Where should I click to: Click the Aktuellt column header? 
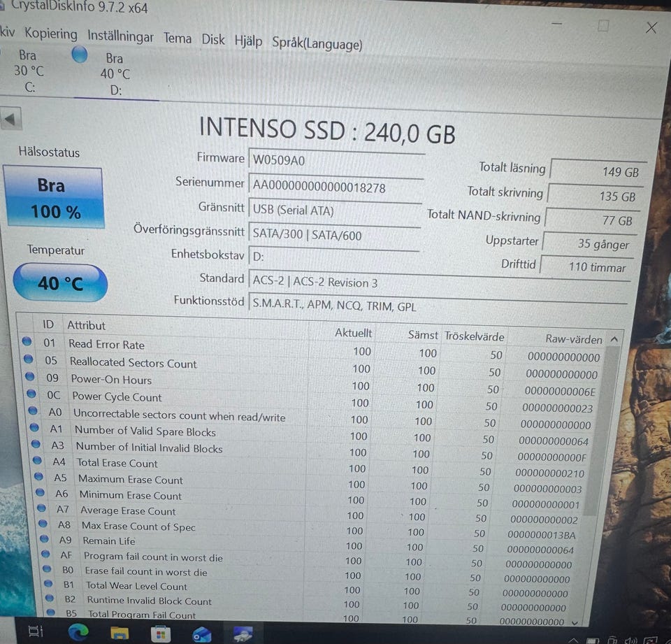353,332
